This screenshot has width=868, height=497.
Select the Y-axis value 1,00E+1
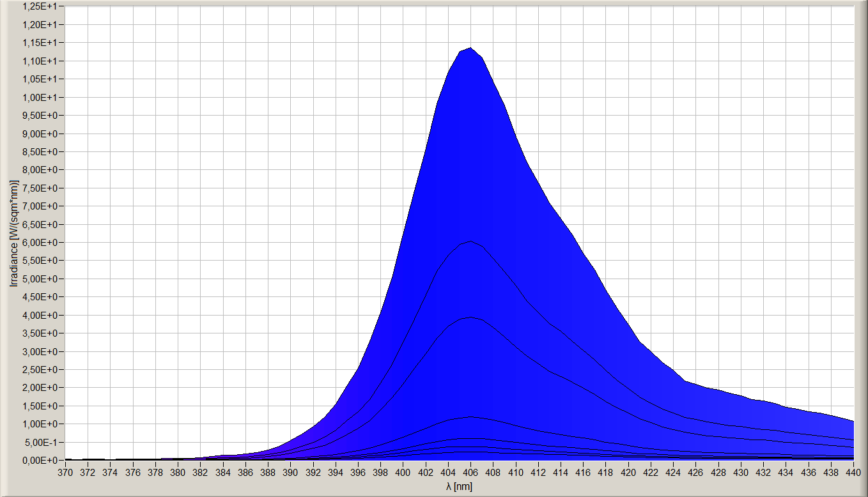click(x=40, y=97)
